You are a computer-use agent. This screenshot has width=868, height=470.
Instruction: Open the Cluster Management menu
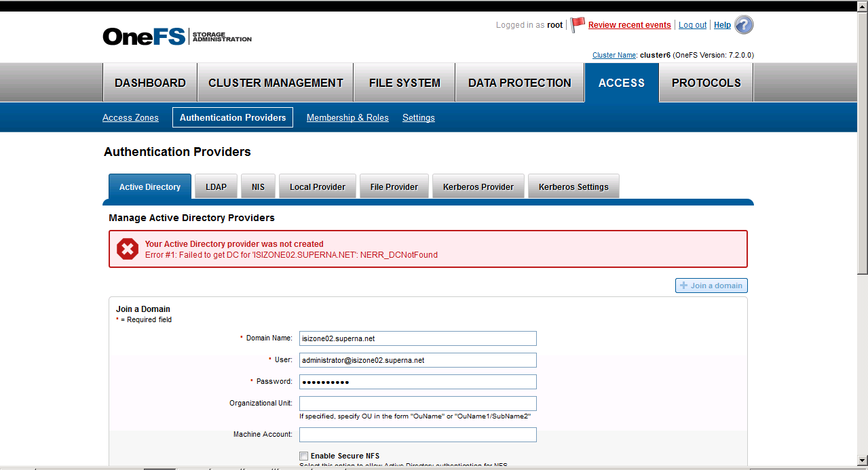click(276, 83)
